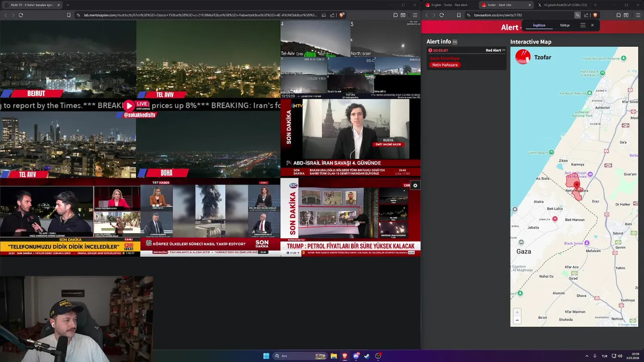Close the Tzofar - Alert info tab
Image resolution: width=644 pixels, height=362 pixels.
[x=529, y=5]
